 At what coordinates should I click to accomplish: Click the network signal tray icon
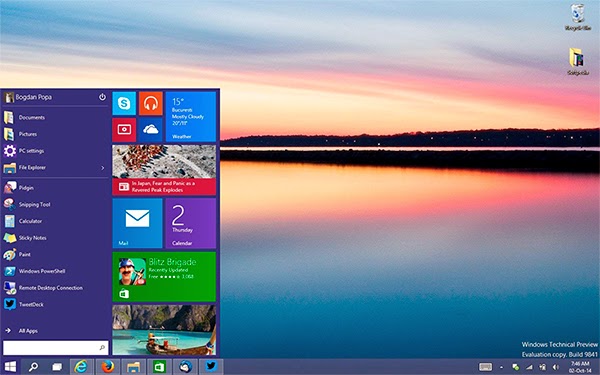pos(529,367)
